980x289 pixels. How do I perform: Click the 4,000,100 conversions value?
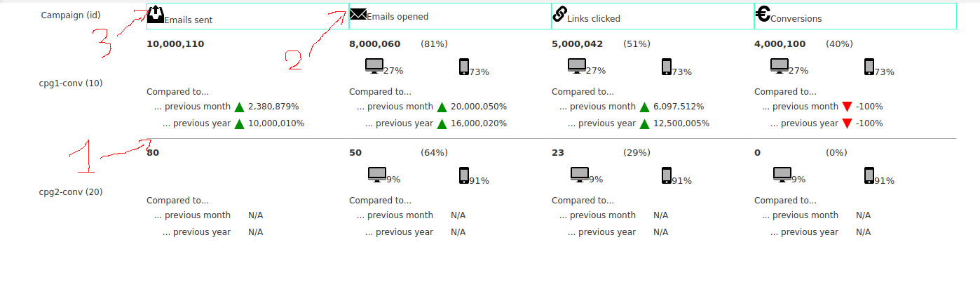pyautogui.click(x=780, y=44)
